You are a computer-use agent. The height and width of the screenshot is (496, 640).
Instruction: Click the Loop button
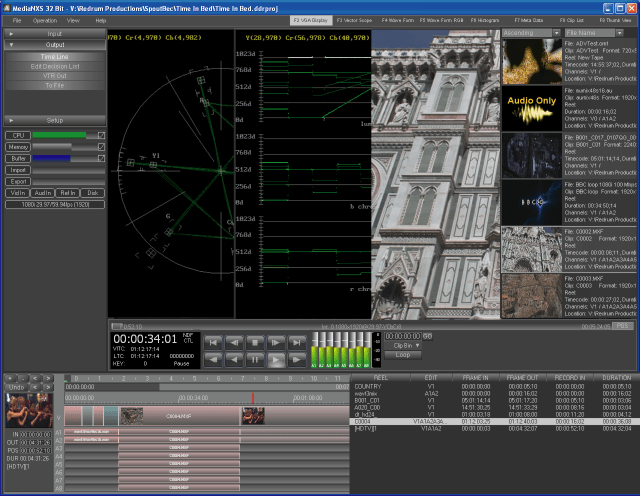pos(402,355)
